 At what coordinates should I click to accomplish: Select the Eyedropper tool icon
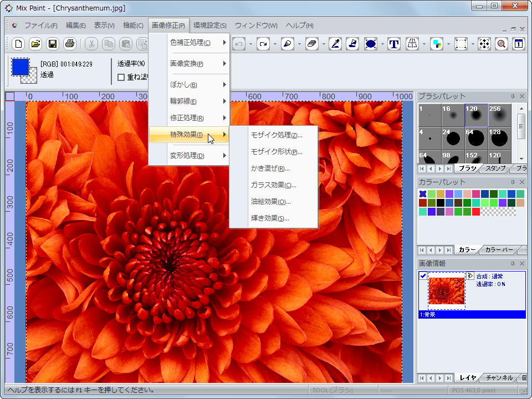335,44
